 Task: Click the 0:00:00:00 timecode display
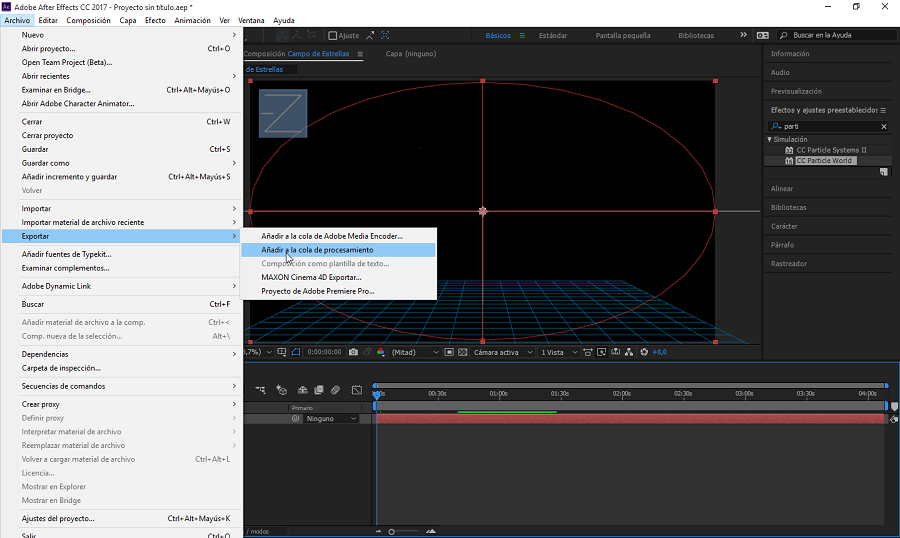(x=324, y=352)
